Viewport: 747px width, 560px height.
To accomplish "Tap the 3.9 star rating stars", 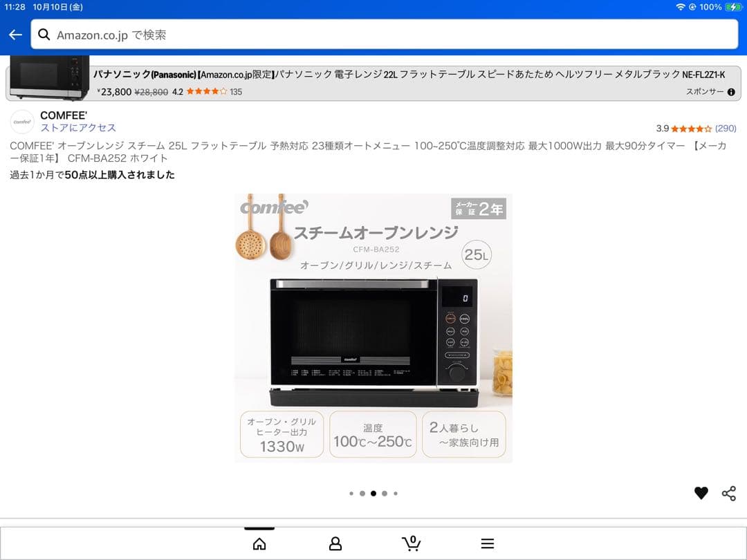I will click(691, 129).
